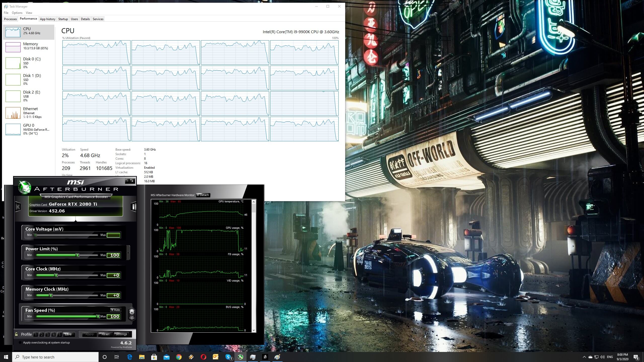Click the Core Clock slider handle
Screen dimensions: 644x362
[56, 275]
